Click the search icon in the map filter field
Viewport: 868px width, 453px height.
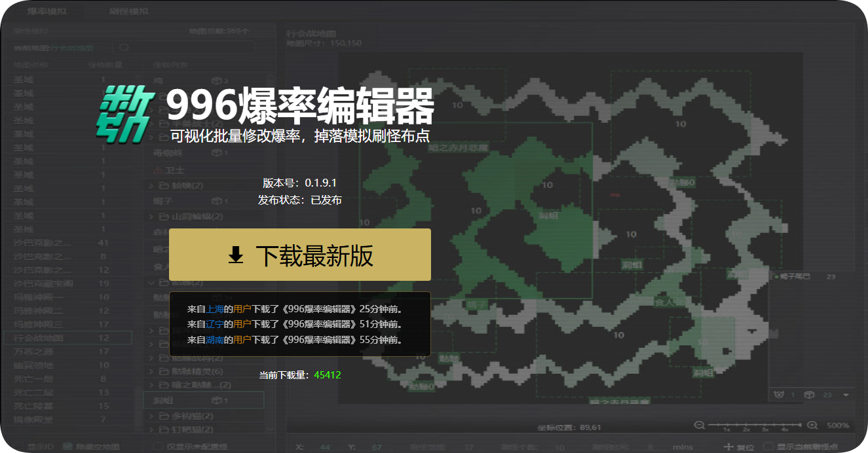(124, 48)
